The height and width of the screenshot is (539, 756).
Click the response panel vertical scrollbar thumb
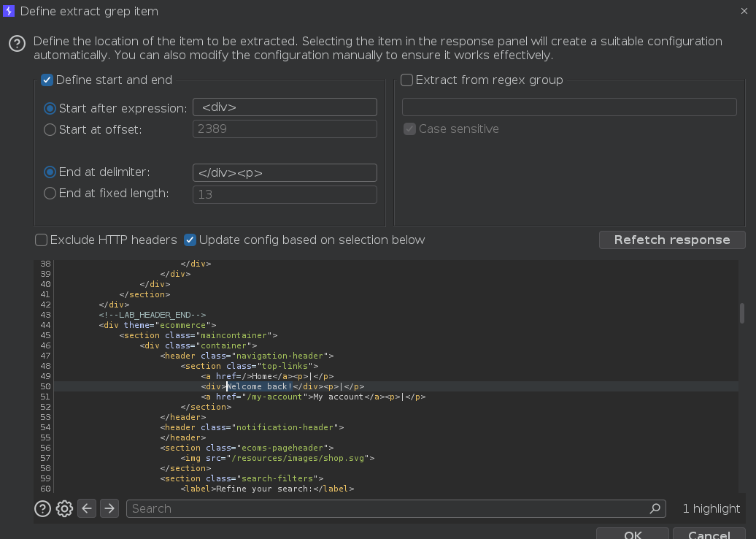pos(741,313)
